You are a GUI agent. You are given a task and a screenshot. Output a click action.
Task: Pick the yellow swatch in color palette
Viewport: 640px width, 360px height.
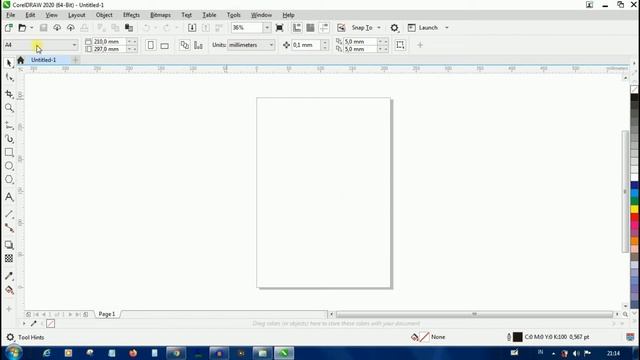click(635, 209)
